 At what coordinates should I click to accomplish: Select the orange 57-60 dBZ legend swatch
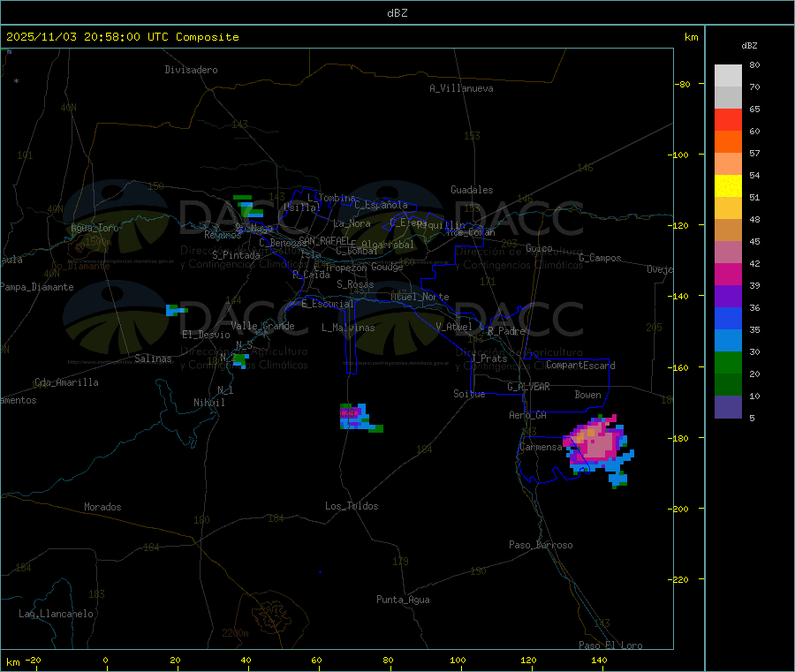[x=728, y=142]
